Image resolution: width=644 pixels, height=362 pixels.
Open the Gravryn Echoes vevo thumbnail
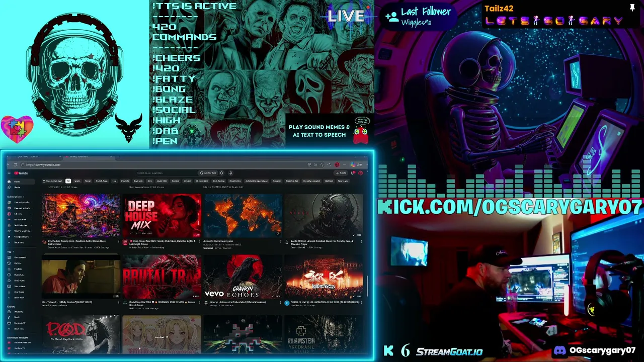(243, 276)
